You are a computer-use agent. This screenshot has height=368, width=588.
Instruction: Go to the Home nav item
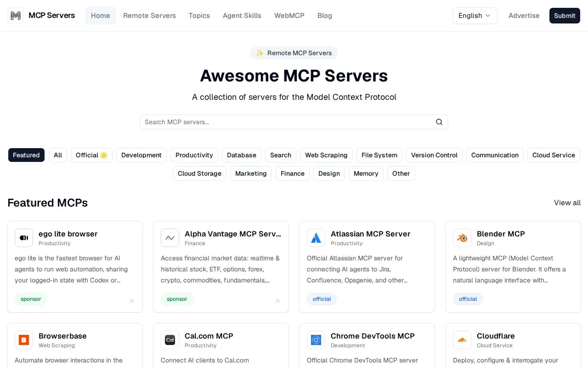pyautogui.click(x=101, y=16)
